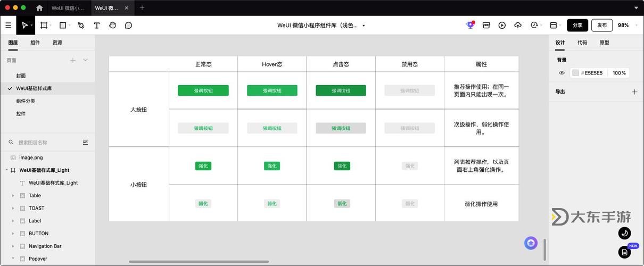Toggle dark mode moon button
644x266 pixels.
click(624, 233)
